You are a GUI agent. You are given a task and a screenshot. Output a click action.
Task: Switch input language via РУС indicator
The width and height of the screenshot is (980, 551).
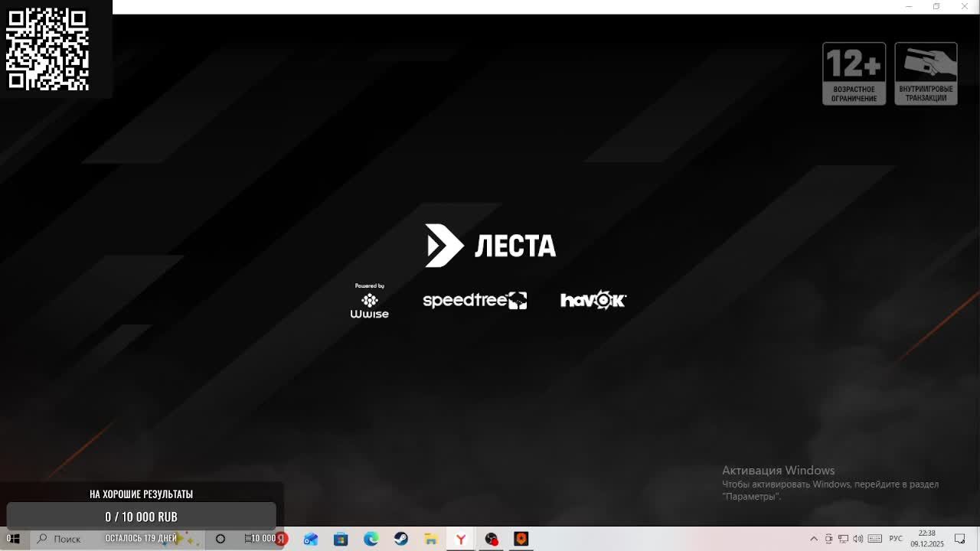[x=895, y=539]
